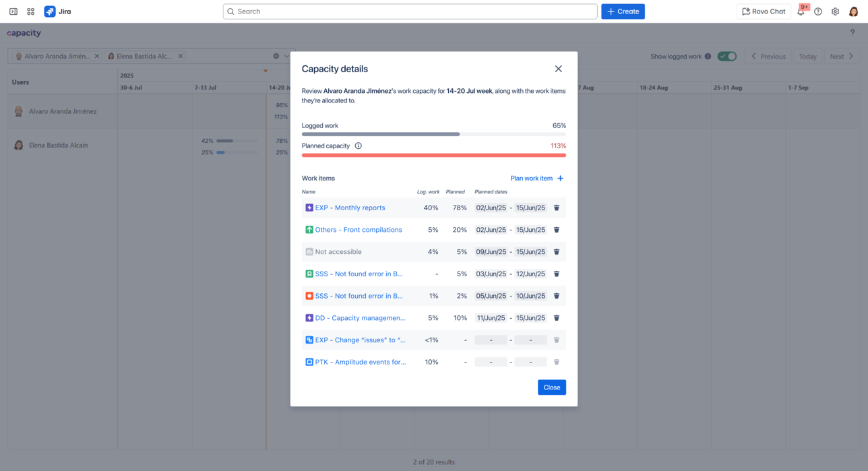Click Plan work item link
Screen dimensions: 868x471
(x=532, y=179)
